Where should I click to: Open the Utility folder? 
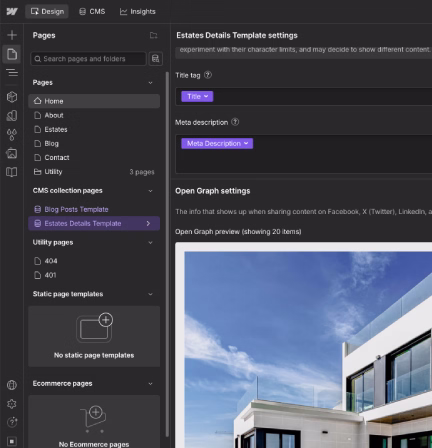pos(94,172)
